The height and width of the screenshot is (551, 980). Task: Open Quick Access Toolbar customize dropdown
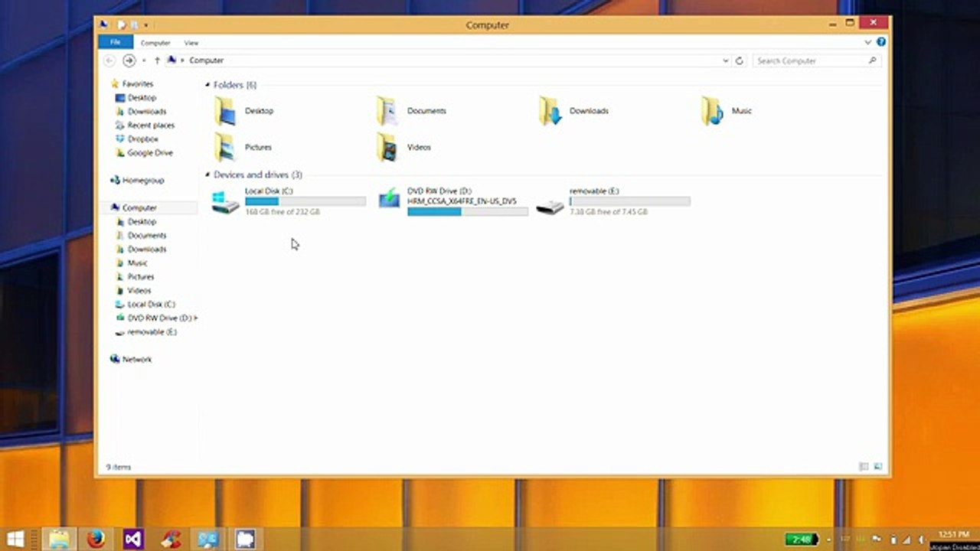(145, 25)
